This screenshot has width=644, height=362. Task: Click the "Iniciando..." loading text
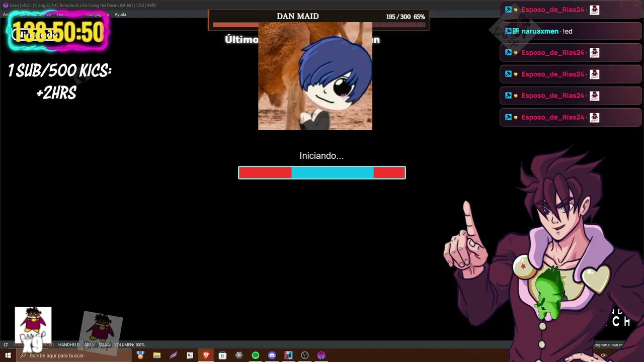coord(321,156)
